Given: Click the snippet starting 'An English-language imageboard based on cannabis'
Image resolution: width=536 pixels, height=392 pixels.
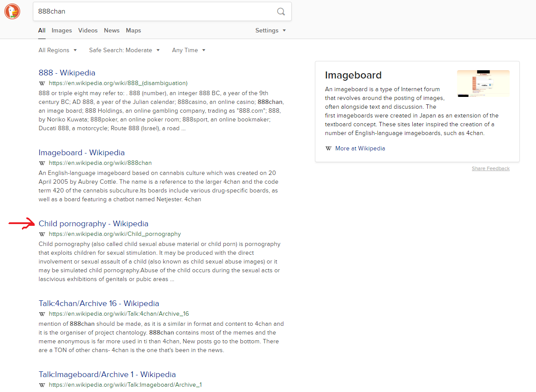Looking at the screenshot, I should 158,186.
